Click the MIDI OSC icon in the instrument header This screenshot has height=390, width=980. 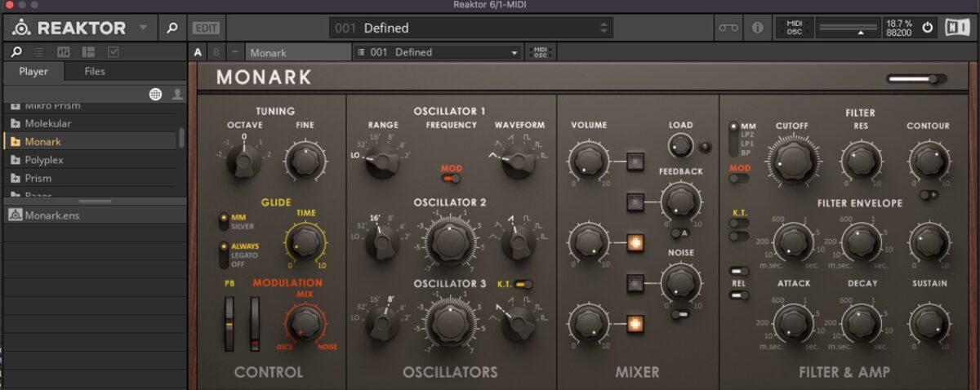click(x=540, y=52)
